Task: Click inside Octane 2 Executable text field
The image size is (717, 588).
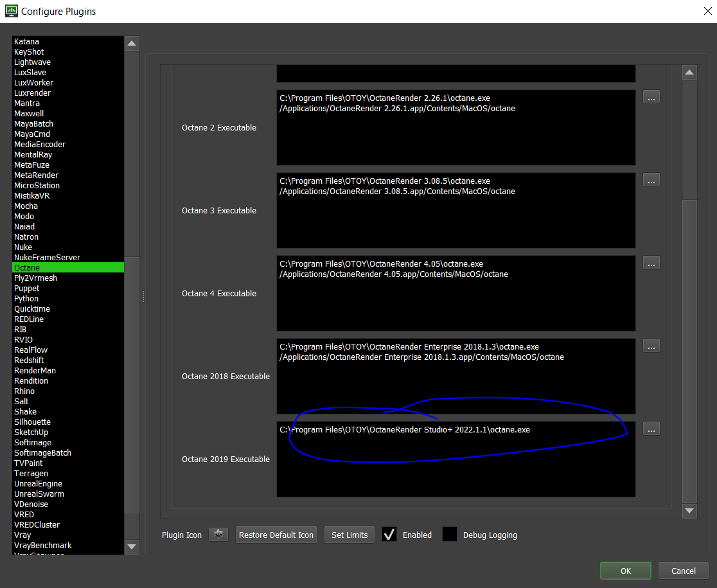Action: click(x=456, y=128)
